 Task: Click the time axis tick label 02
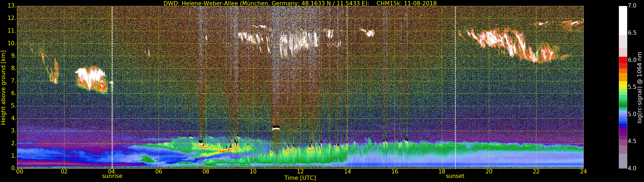pyautogui.click(x=64, y=172)
